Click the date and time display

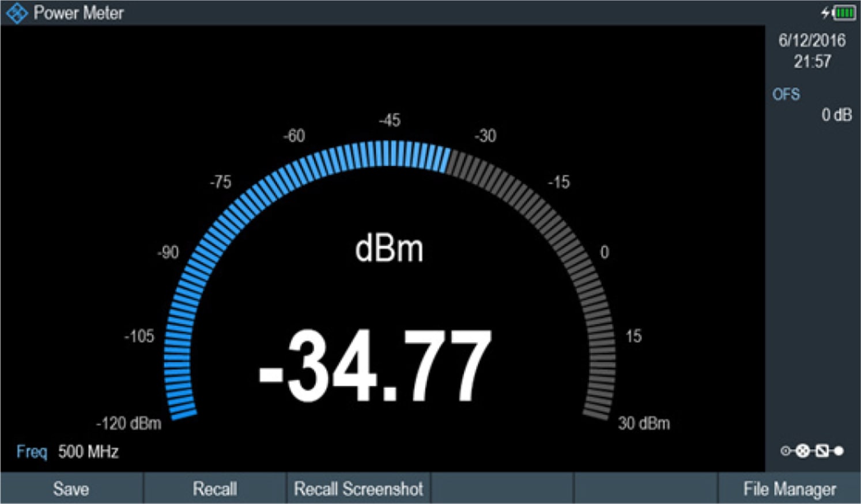811,50
